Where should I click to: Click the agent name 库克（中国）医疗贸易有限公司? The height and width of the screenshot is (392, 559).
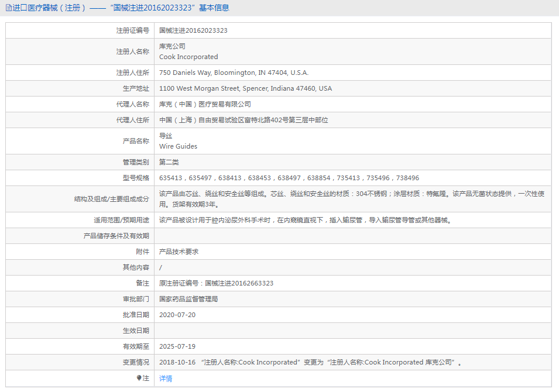(x=205, y=104)
